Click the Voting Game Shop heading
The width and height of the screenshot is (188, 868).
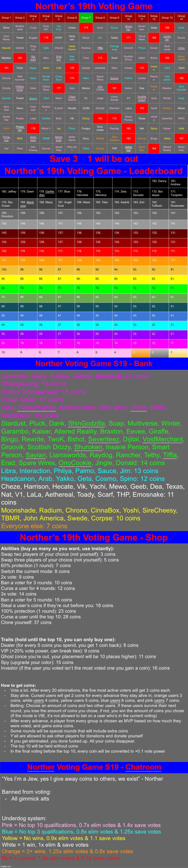pyautogui.click(x=94, y=537)
